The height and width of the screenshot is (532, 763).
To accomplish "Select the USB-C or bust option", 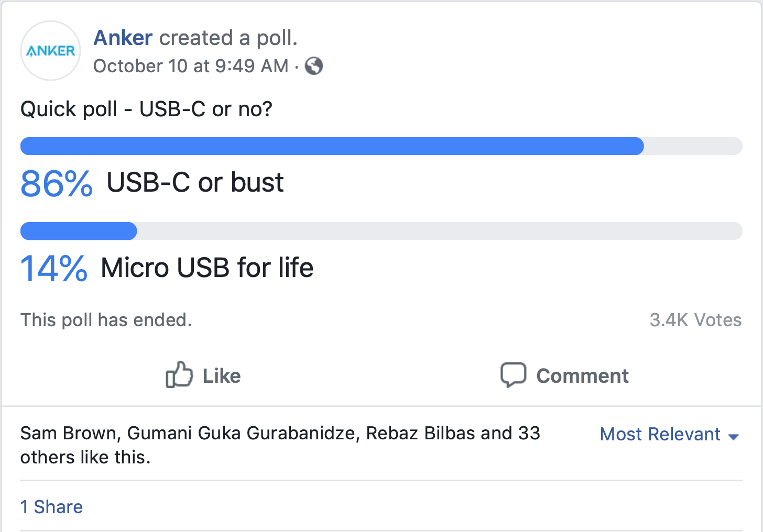I will 195,183.
